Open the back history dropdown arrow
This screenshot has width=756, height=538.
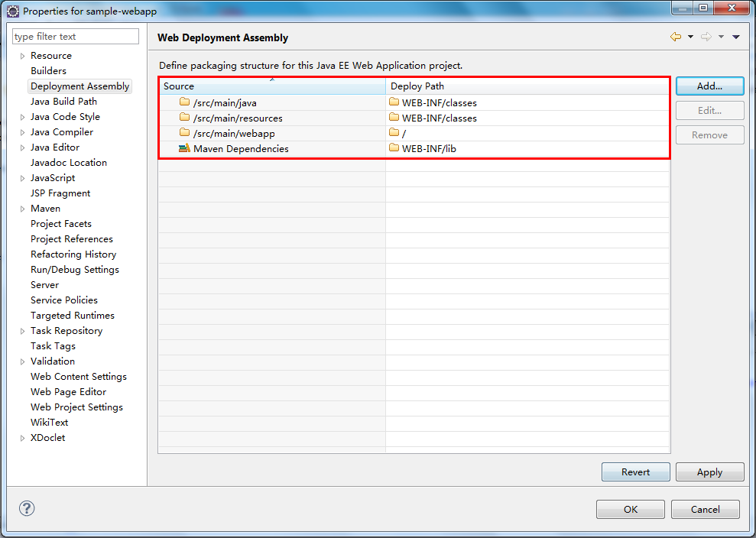690,37
